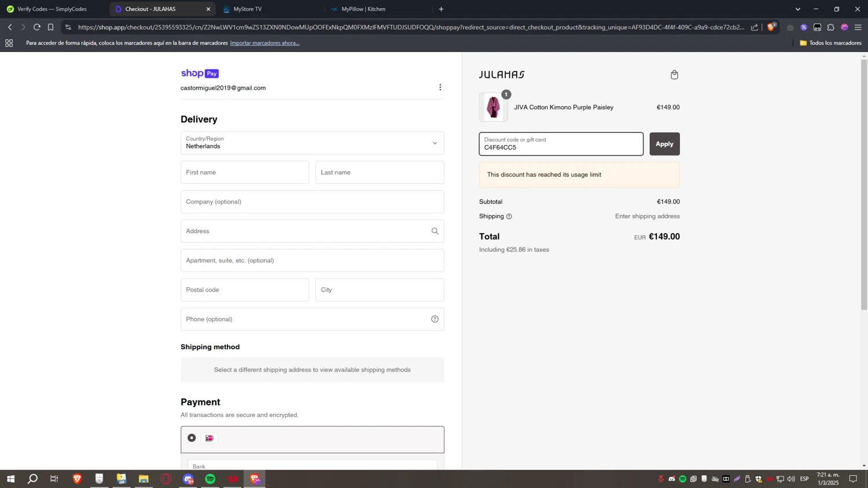868x488 pixels.
Task: Bookmark this page with the bookmark icon
Action: click(51, 27)
